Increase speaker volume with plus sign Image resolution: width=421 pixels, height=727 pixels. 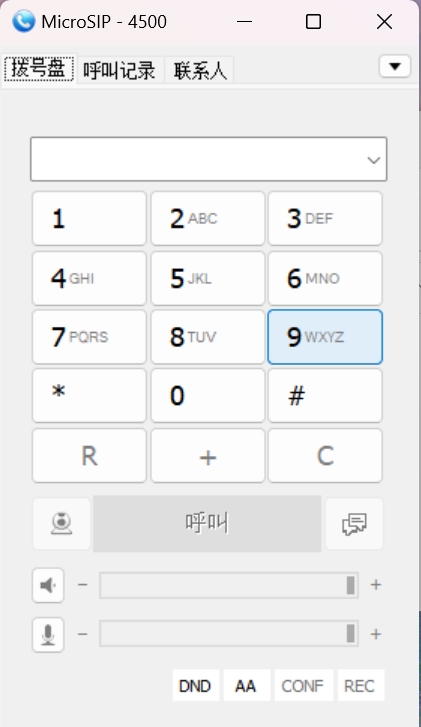[376, 585]
